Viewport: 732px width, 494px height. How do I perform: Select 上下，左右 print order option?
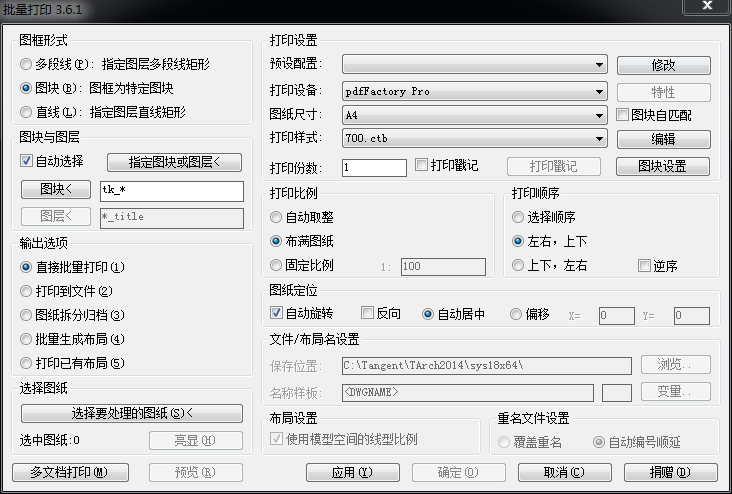point(518,265)
